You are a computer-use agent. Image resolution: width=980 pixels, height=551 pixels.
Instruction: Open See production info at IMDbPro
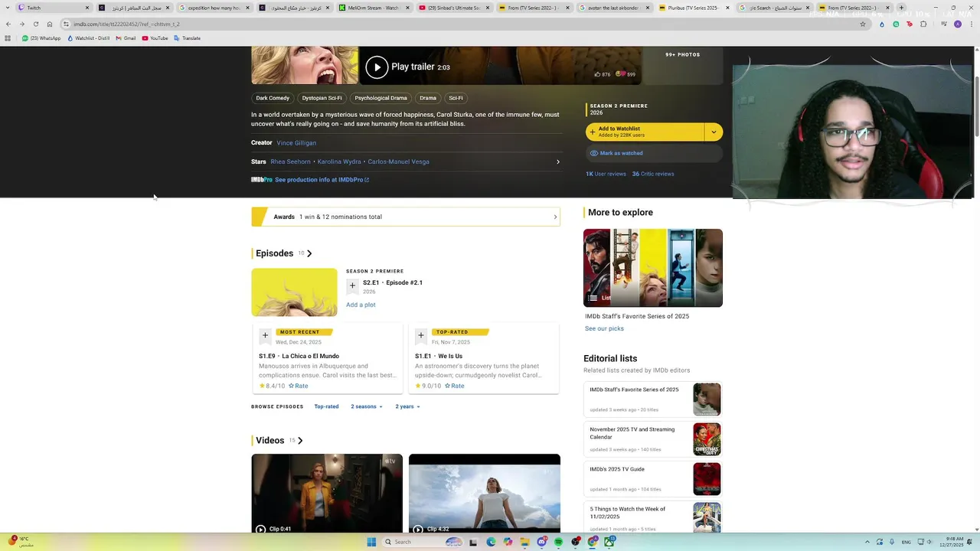click(x=322, y=180)
